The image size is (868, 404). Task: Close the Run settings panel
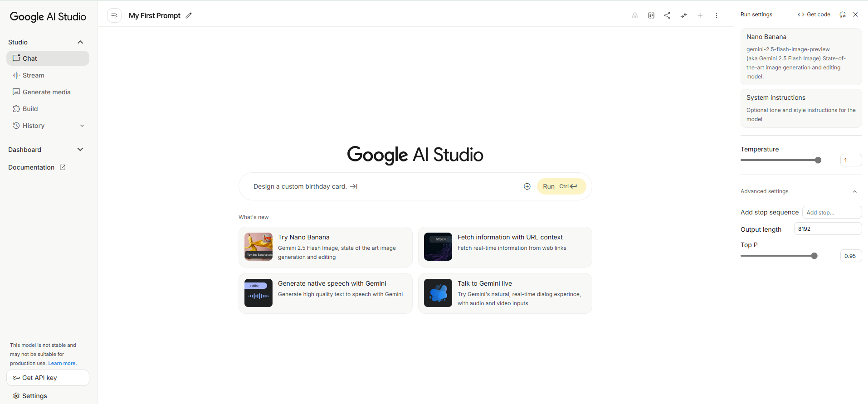855,15
